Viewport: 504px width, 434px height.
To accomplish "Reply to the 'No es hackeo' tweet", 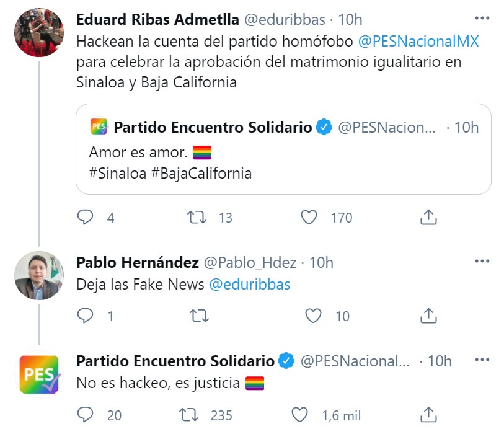I will click(x=86, y=415).
